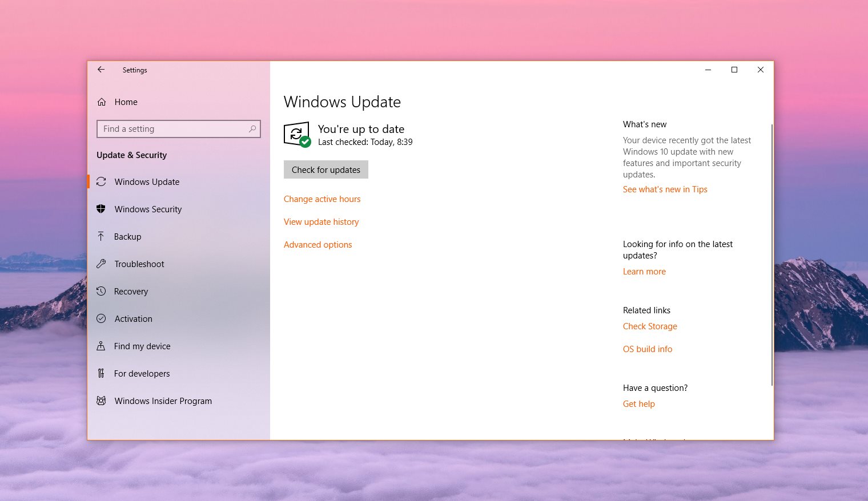This screenshot has width=868, height=501.
Task: Click the Windows Insider Program cat icon
Action: (101, 401)
